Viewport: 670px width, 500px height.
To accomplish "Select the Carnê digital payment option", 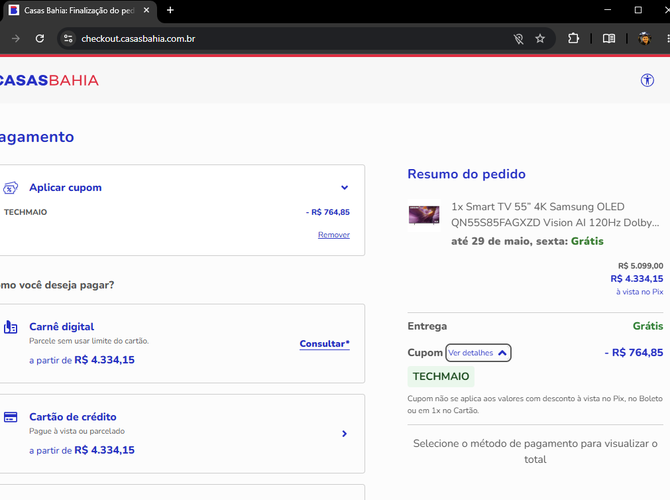I will point(181,344).
